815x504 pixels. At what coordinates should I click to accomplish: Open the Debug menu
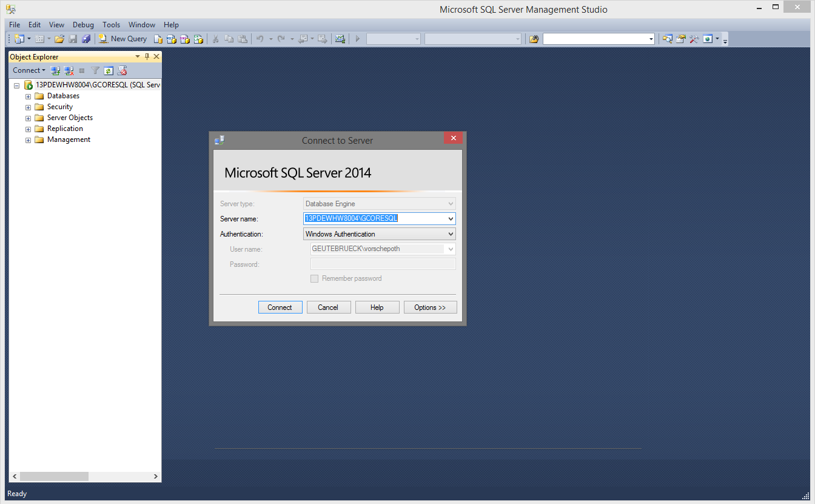[83, 25]
